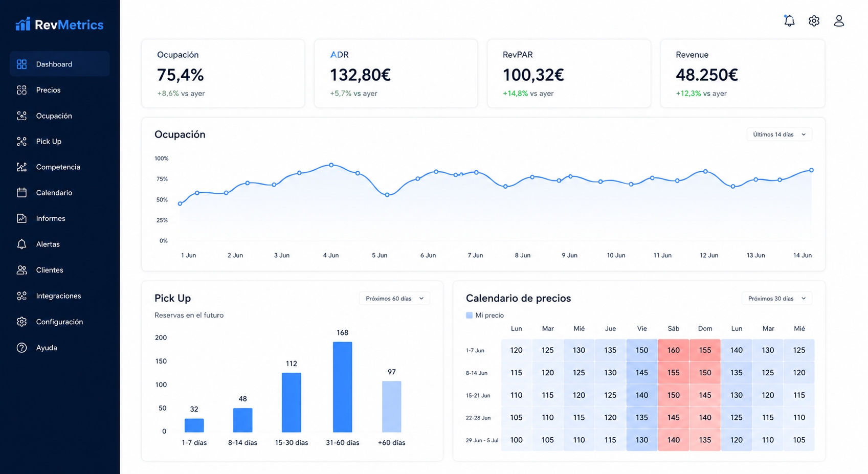
Task: Click the Ayuda question mark icon
Action: point(21,348)
